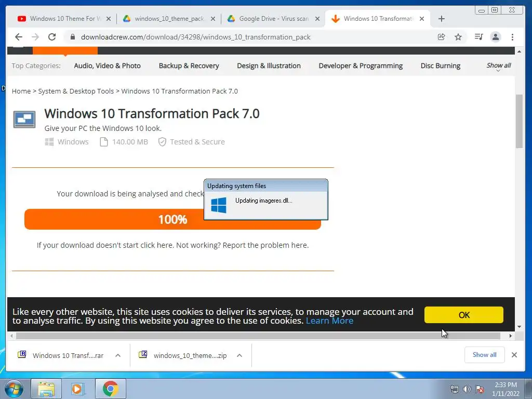Accept cookies with the OK button
This screenshot has width=532, height=399.
464,315
